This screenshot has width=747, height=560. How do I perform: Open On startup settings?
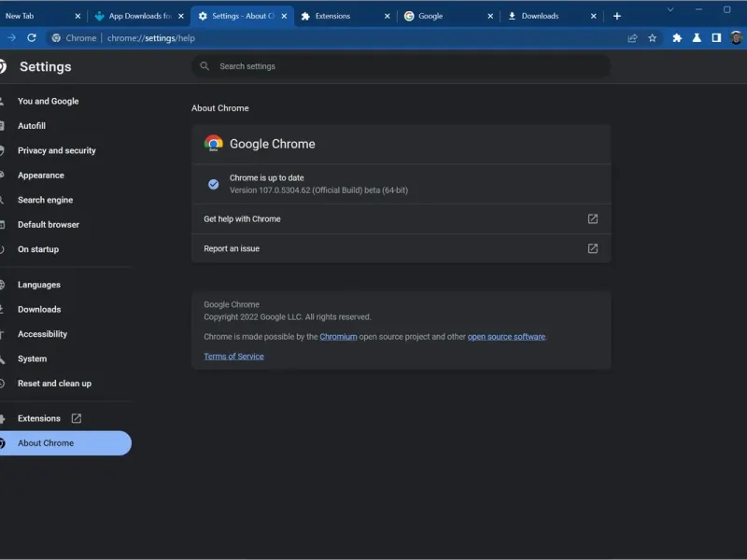pyautogui.click(x=38, y=249)
